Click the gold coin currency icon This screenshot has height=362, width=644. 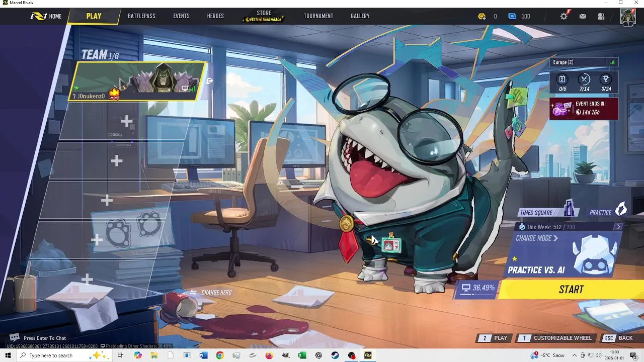pos(482,16)
